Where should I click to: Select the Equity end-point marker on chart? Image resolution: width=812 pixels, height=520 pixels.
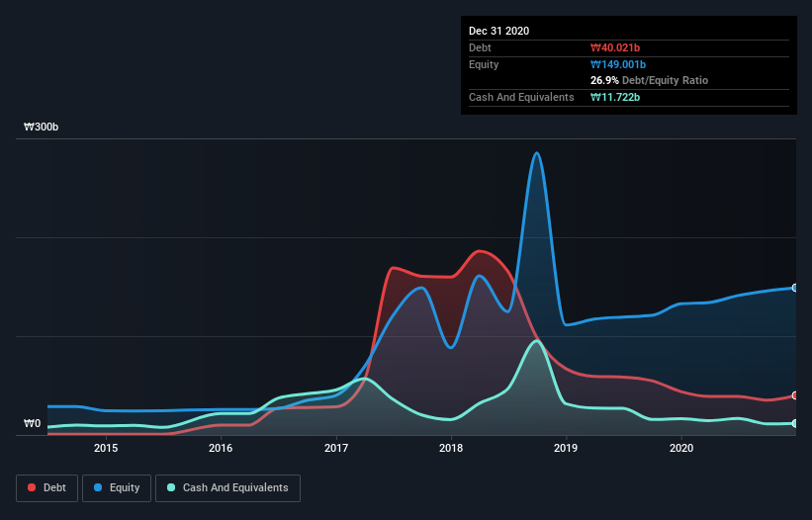point(795,288)
